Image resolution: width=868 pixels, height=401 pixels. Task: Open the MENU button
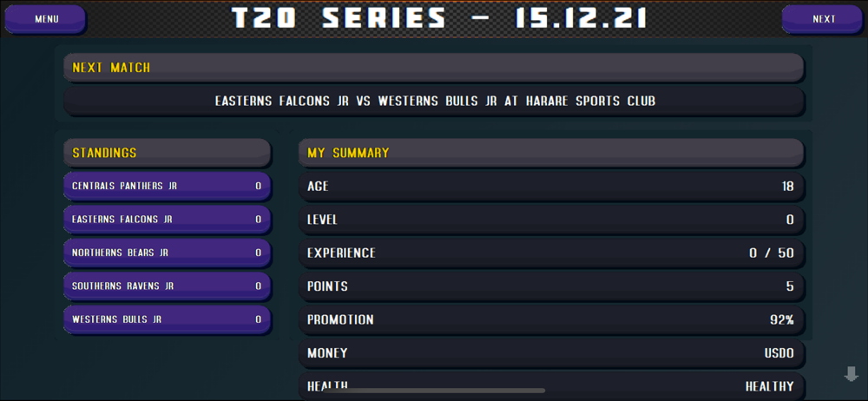pos(45,19)
